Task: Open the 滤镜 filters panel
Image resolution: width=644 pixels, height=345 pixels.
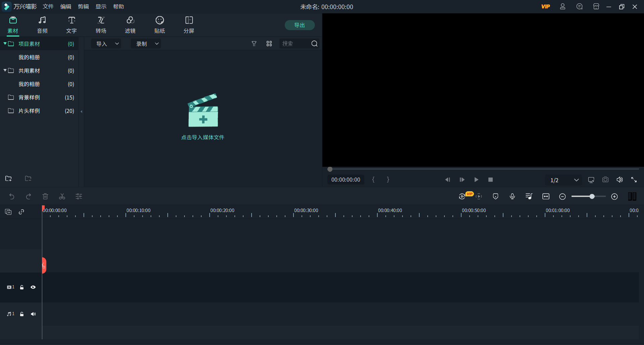Action: 130,25
